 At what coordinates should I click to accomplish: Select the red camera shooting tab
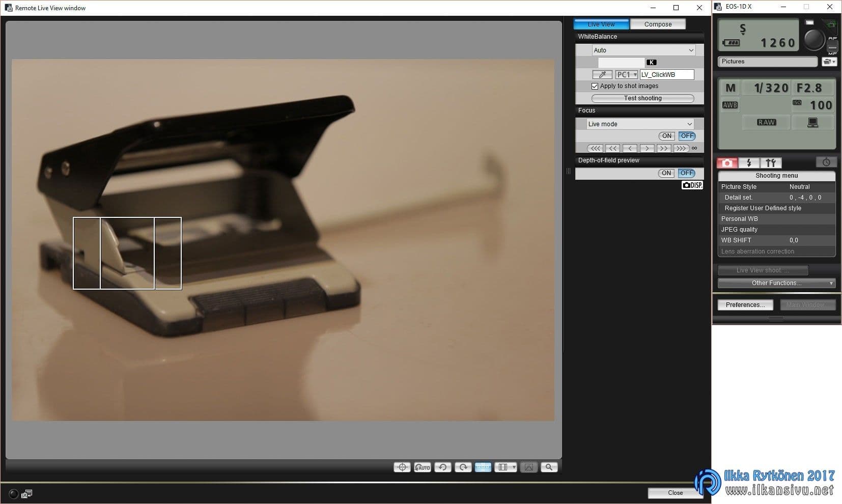[x=727, y=163]
